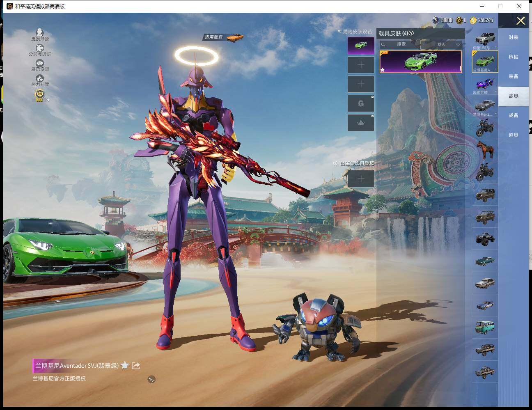Click the horn icon below the car title

pos(151,379)
